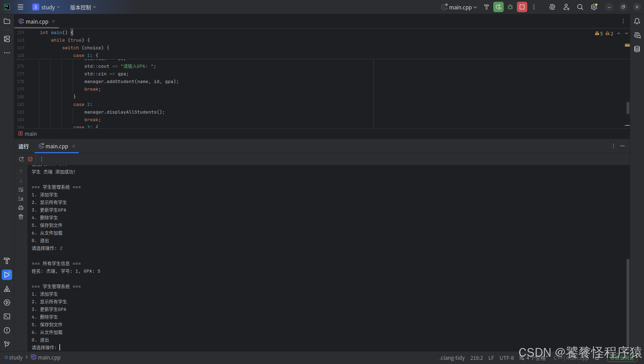644x364 pixels.
Task: Move up the stack trace in the console
Action: tap(21, 172)
